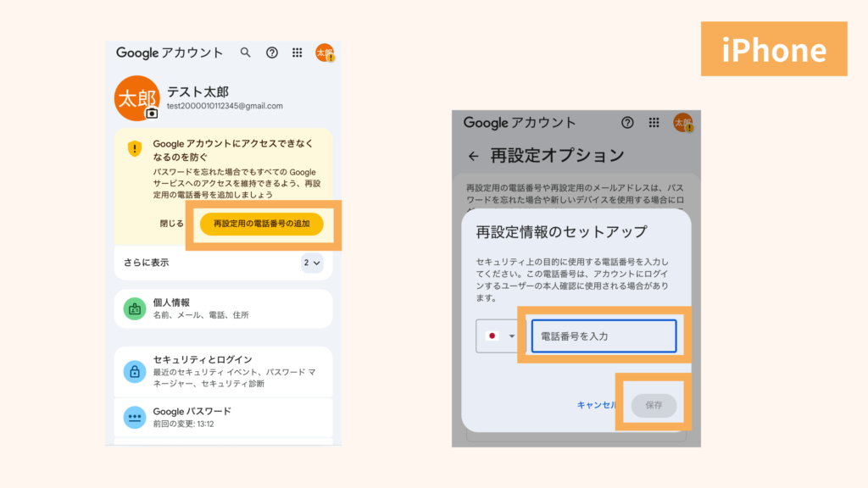This screenshot has width=868, height=488.
Task: Open help from the account overview screen
Action: coord(270,52)
